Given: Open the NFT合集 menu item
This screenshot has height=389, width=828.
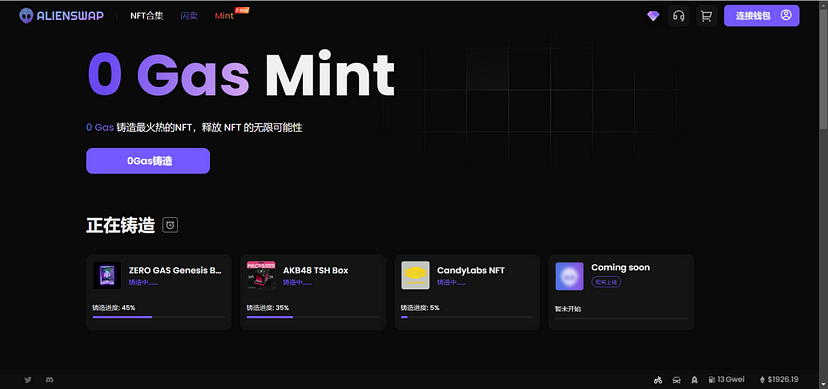Looking at the screenshot, I should [147, 16].
